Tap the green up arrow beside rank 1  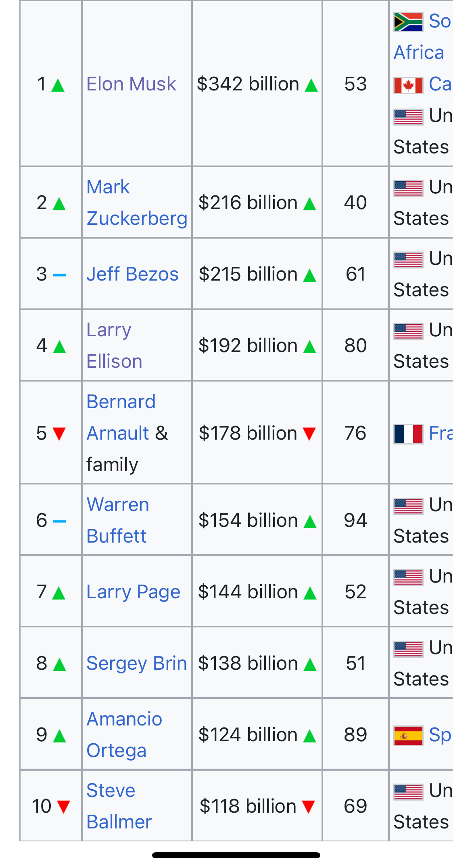coord(58,85)
